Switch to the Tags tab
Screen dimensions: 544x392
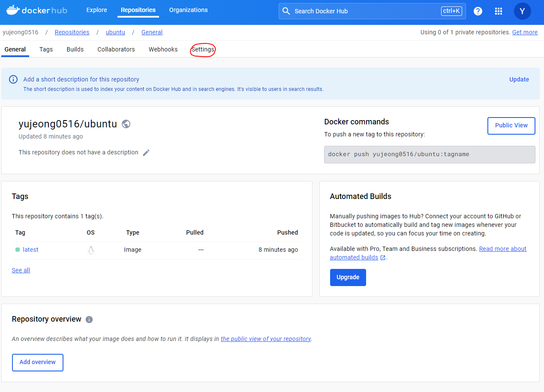pos(46,49)
